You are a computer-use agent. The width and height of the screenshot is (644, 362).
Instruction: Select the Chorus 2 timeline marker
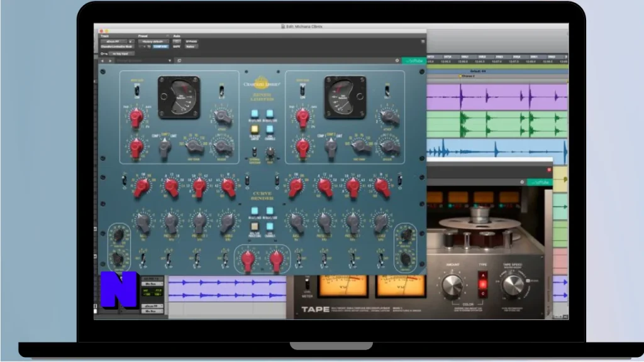[467, 76]
